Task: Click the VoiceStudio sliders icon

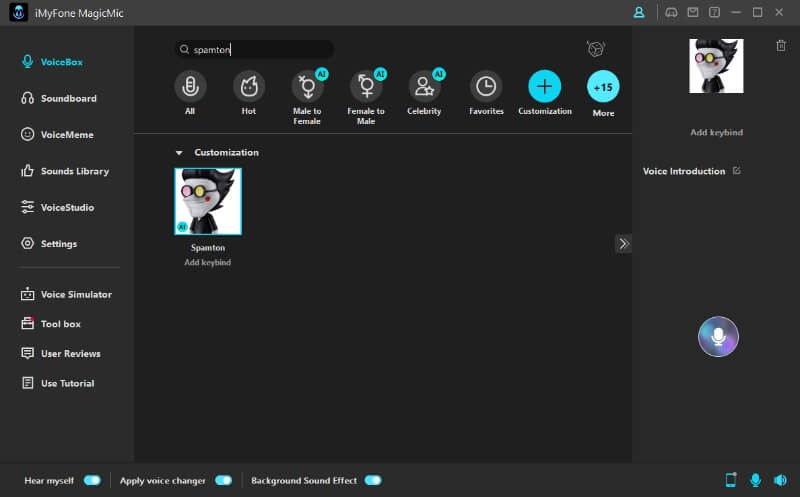Action: tap(28, 207)
